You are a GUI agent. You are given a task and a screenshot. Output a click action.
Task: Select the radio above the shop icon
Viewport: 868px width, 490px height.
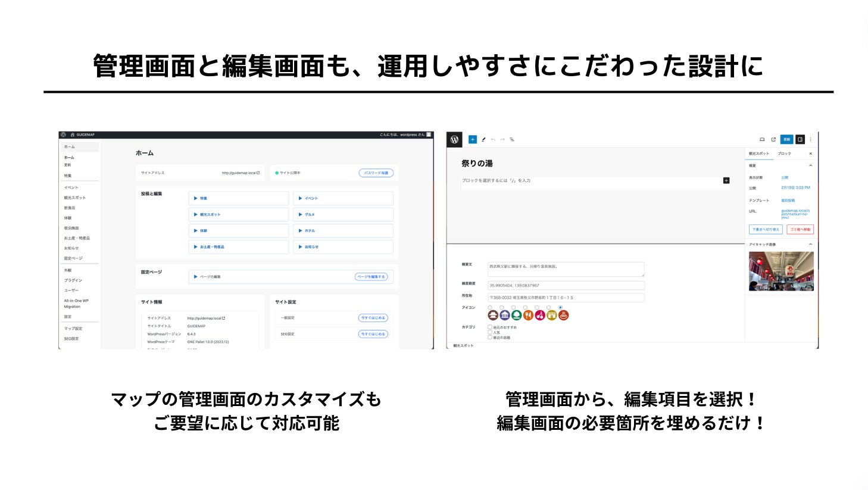[549, 307]
